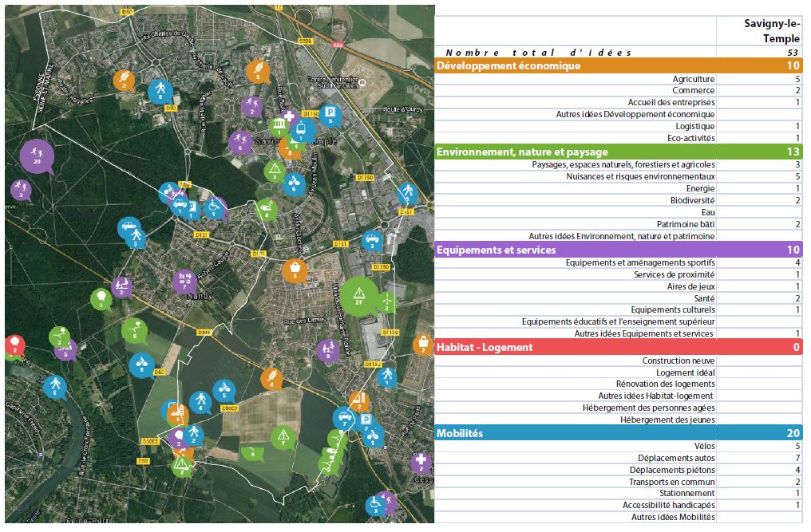The height and width of the screenshot is (532, 811).
Task: Open the green warning marker numbered 7
Action: [x=283, y=437]
